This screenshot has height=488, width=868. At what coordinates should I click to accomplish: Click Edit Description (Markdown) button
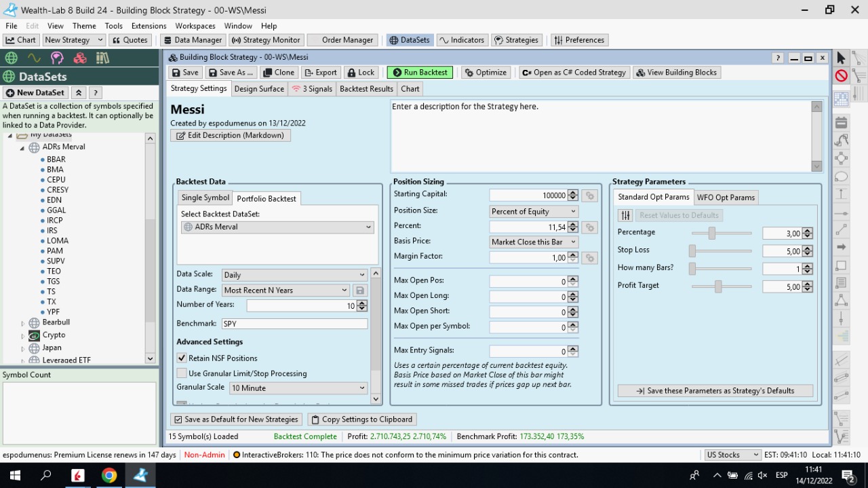coord(231,136)
